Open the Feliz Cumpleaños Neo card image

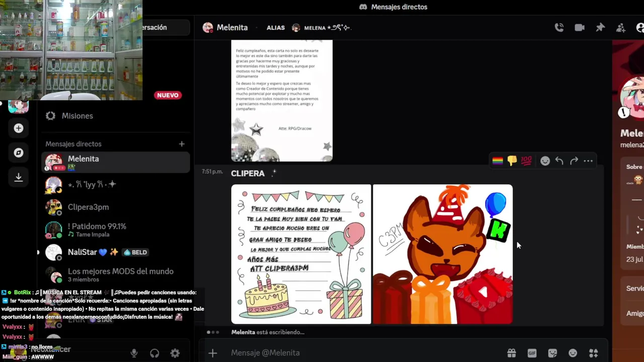click(301, 254)
